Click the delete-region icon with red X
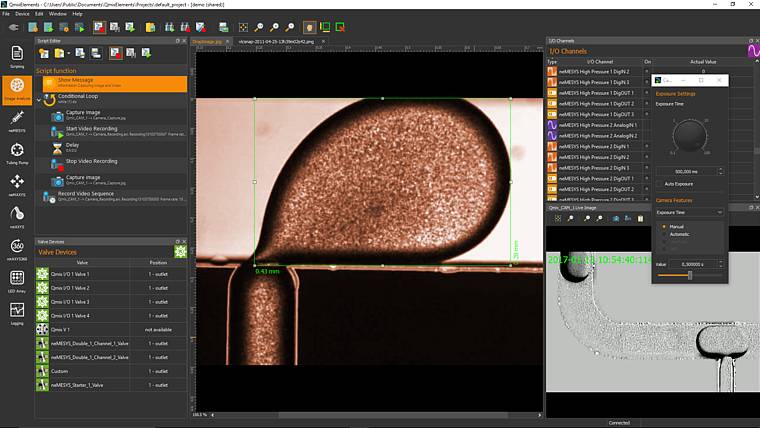The image size is (760, 428). click(340, 27)
